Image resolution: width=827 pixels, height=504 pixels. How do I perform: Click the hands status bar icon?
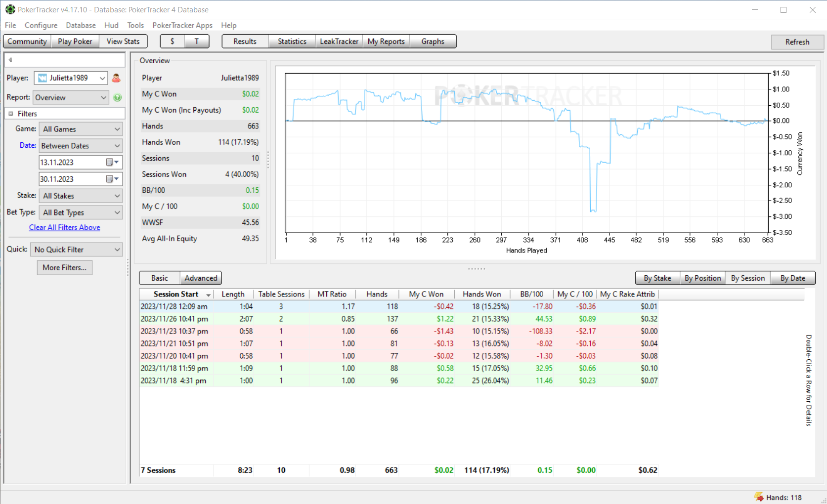pyautogui.click(x=759, y=497)
